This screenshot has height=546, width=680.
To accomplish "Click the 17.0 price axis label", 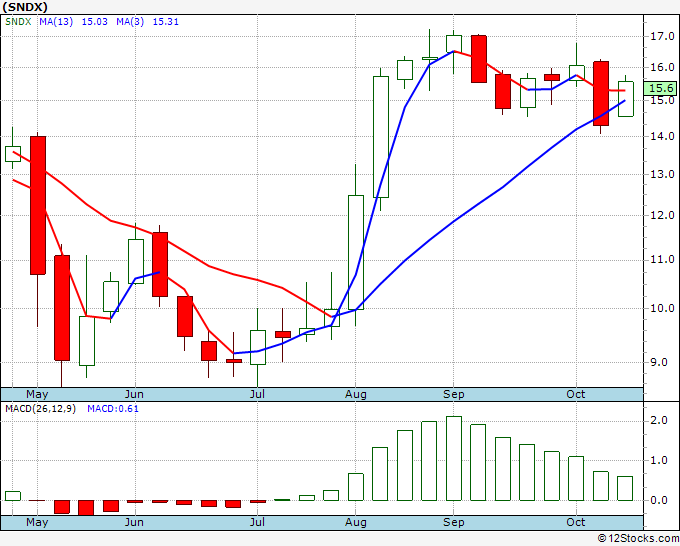I will point(662,36).
